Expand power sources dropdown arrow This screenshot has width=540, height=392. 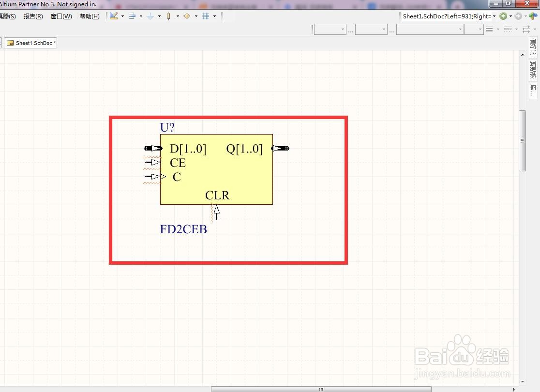[x=160, y=16]
